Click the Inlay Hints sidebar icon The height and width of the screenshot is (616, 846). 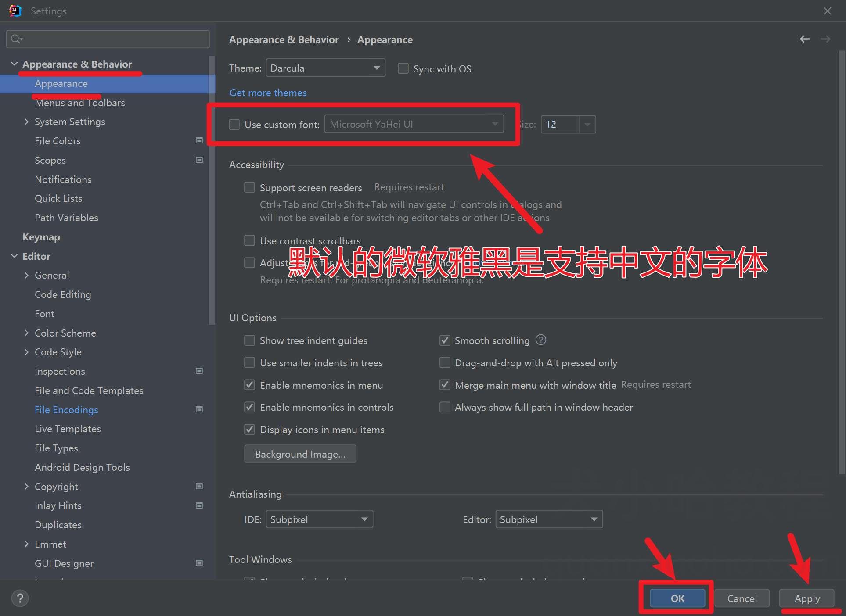[x=200, y=505]
